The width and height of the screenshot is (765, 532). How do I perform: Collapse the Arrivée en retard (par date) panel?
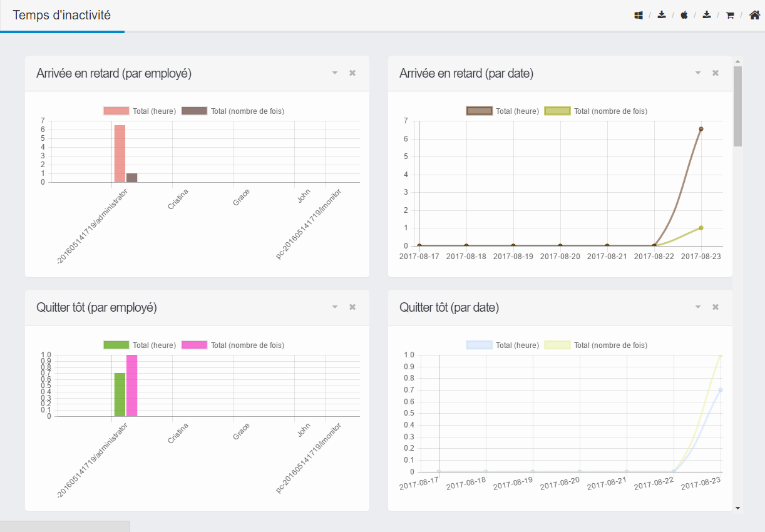(x=698, y=73)
